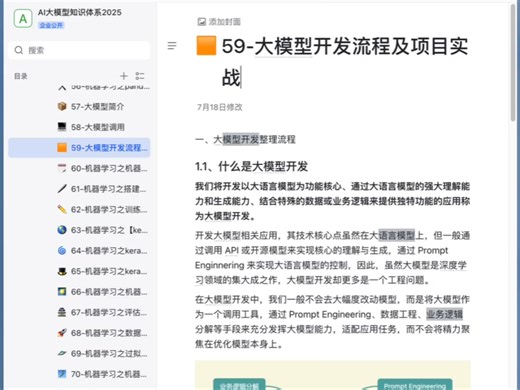Click the globe icon beside item 63
The width and height of the screenshot is (520, 390).
[x=62, y=230]
